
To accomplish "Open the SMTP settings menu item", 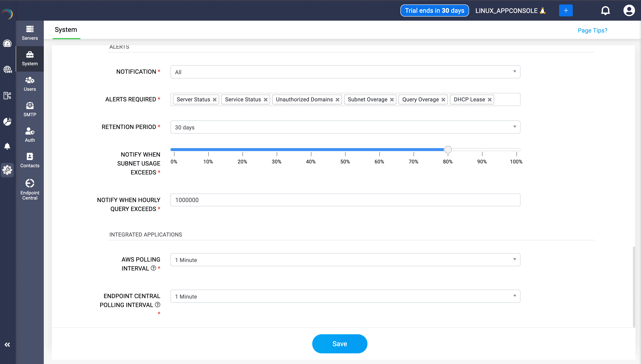I will tap(30, 109).
